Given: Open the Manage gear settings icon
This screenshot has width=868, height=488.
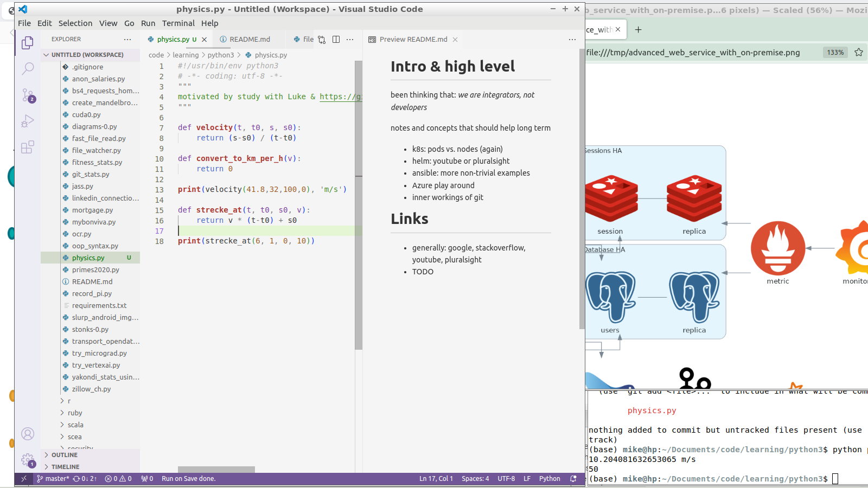Looking at the screenshot, I should coord(28,460).
